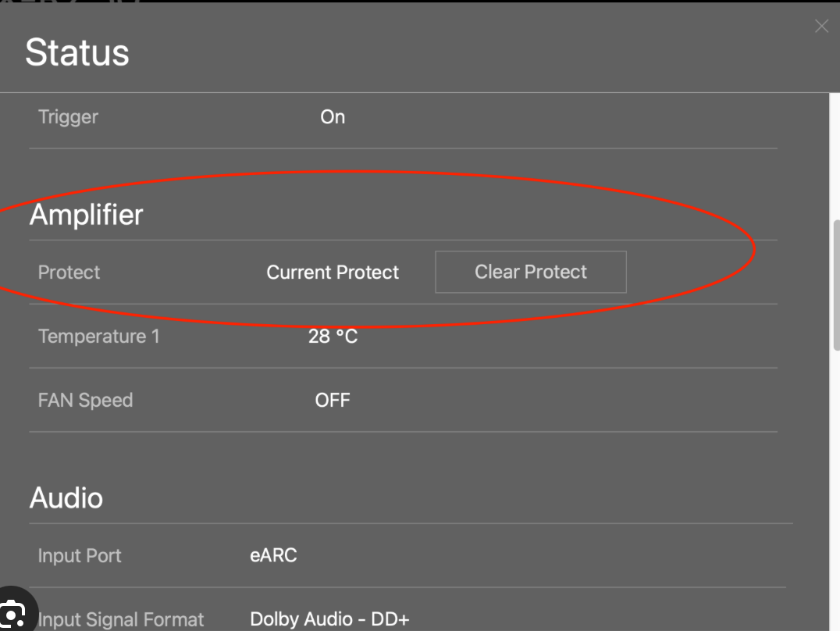Screen dimensions: 840x631
Task: Close the Status dialog with the X
Action: point(821,27)
